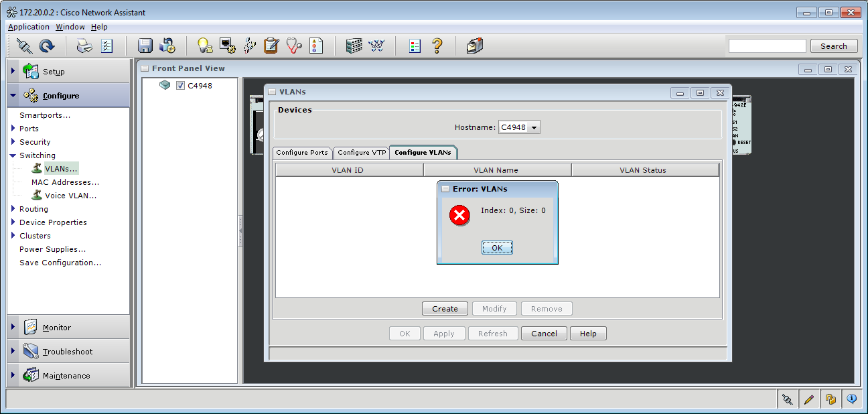
Task: Click the VLAN ID column header
Action: 349,170
